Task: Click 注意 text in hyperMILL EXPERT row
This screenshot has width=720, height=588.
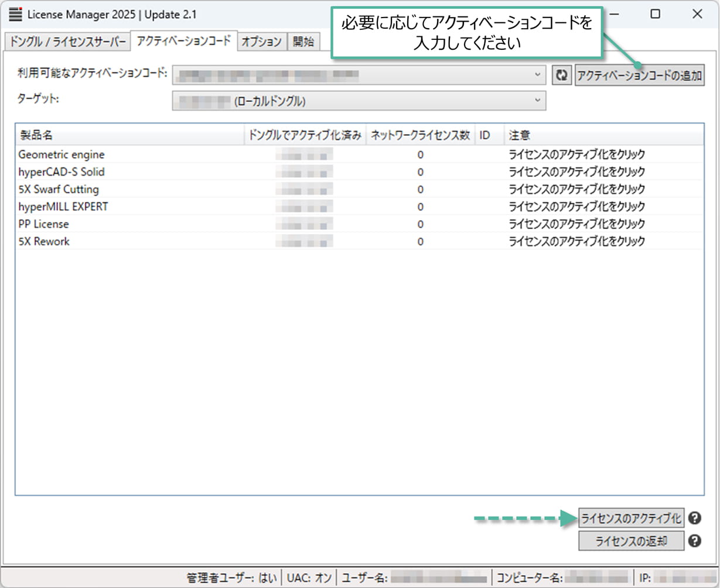Action: [x=576, y=207]
